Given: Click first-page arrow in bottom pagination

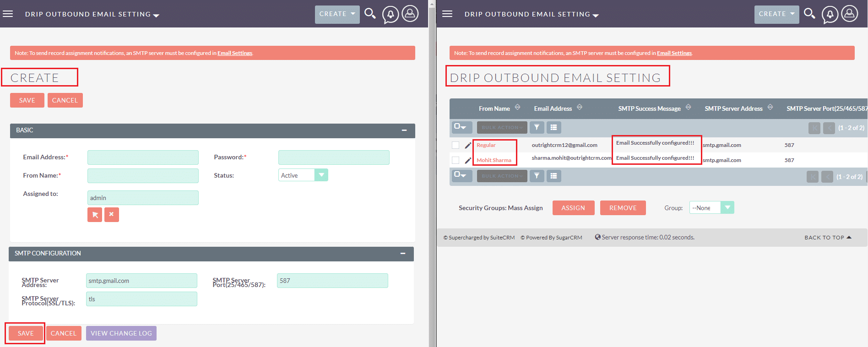Looking at the screenshot, I should [x=813, y=177].
